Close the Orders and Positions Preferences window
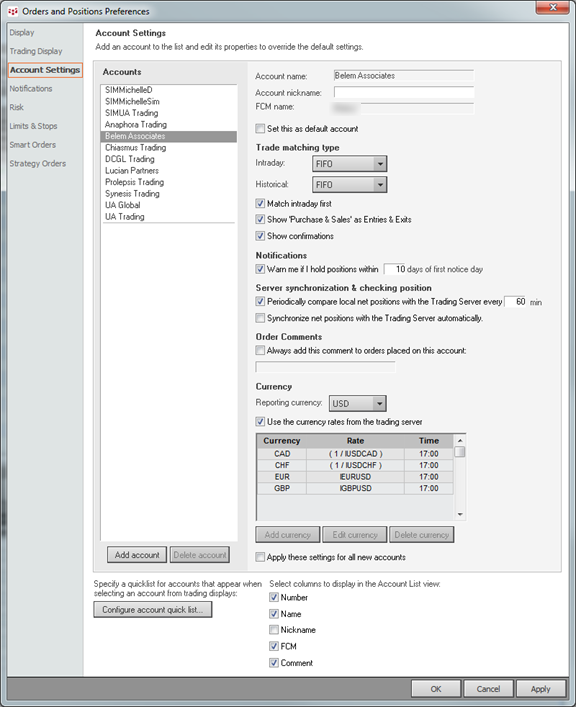This screenshot has height=707, width=576. [x=553, y=7]
